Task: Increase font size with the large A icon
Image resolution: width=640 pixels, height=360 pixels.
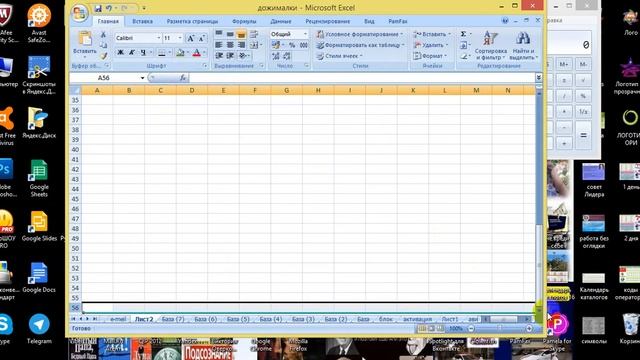Action: pyautogui.click(x=190, y=38)
